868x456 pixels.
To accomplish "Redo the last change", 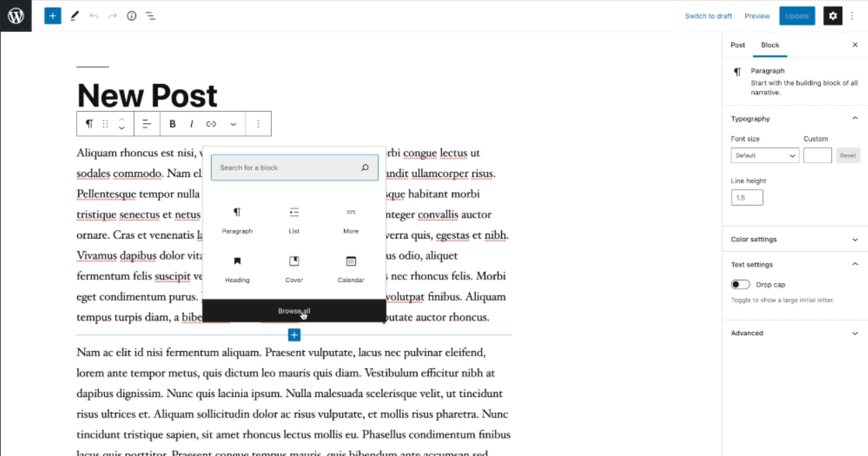I will pyautogui.click(x=113, y=15).
